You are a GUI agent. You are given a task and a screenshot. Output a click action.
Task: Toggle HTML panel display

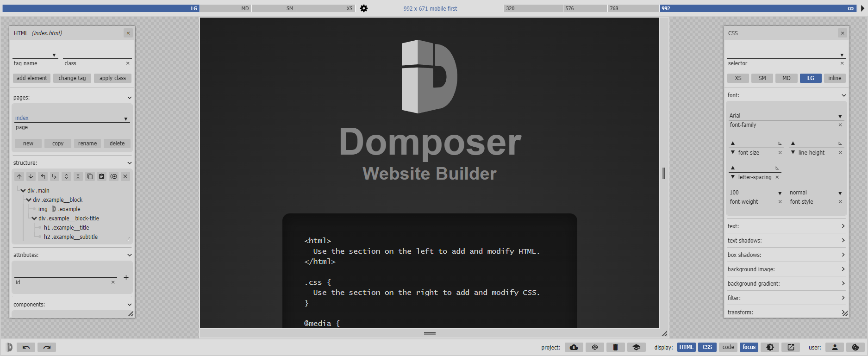tap(686, 347)
